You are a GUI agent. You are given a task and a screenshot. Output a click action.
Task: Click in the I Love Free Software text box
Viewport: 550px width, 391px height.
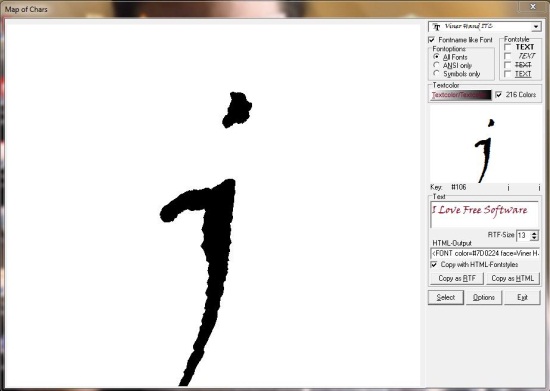point(484,215)
